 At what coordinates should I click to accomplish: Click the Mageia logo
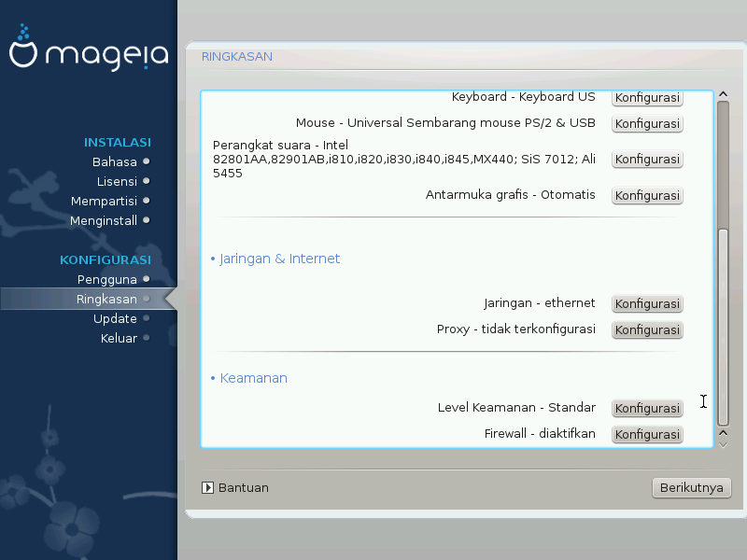click(89, 54)
